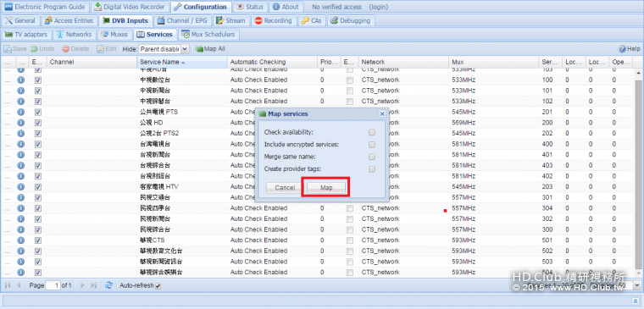Open the Channel / EPG tab
This screenshot has height=309, width=644.
pyautogui.click(x=182, y=20)
